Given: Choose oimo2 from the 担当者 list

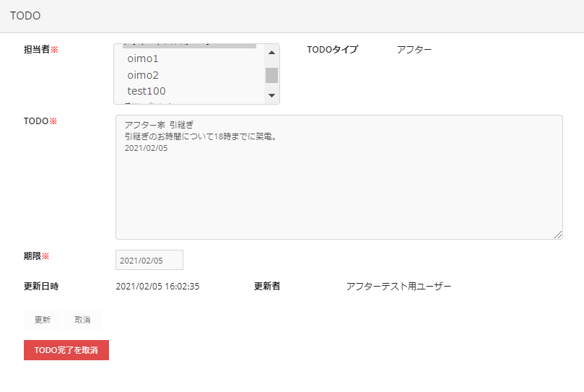Looking at the screenshot, I should (143, 75).
